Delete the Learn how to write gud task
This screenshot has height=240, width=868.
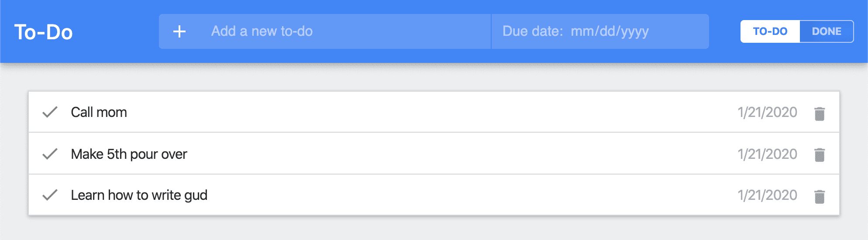click(x=820, y=196)
